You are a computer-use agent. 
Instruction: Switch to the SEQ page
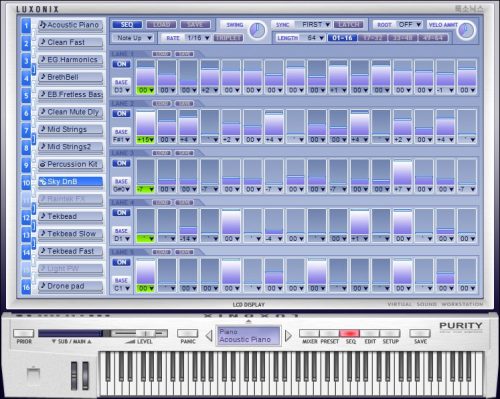click(349, 333)
